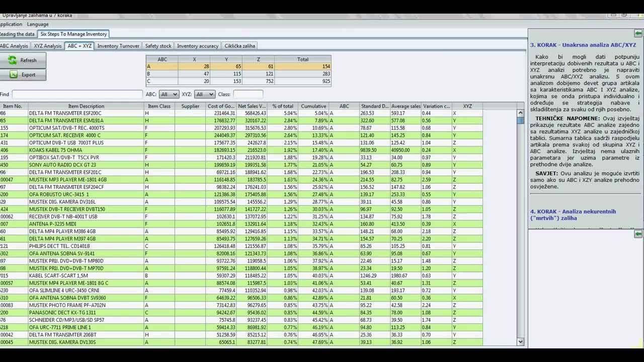Image resolution: width=644 pixels, height=362 pixels.
Task: Select row OFA ROBUSTO URC-3415 1
Action: click(242, 194)
